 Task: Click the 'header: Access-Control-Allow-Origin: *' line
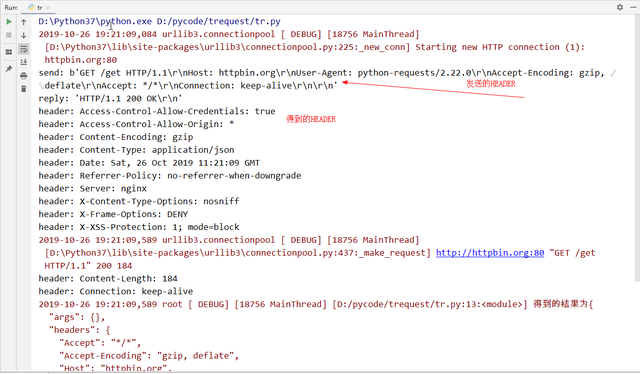[136, 124]
